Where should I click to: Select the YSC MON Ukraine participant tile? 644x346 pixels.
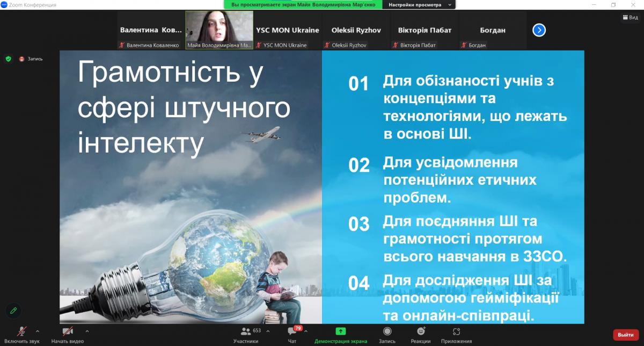point(288,30)
